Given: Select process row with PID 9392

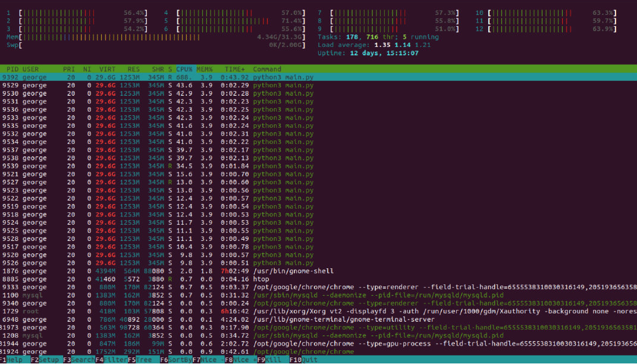Looking at the screenshot, I should 319,77.
